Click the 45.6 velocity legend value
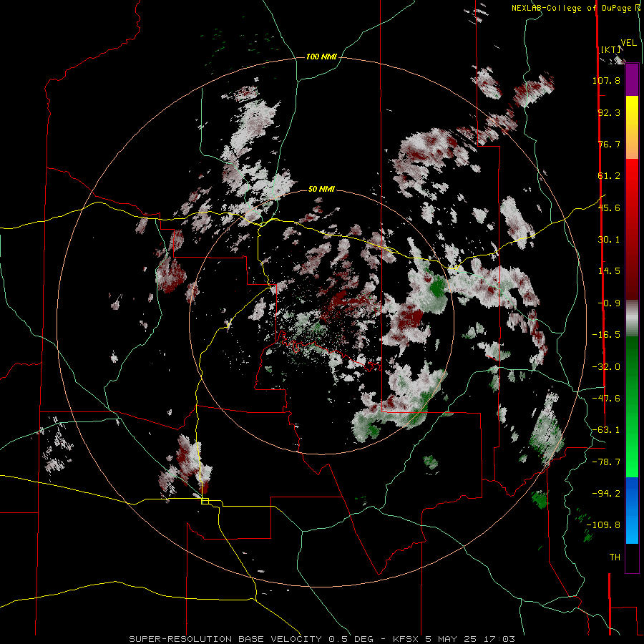This screenshot has height=644, width=644. 609,208
